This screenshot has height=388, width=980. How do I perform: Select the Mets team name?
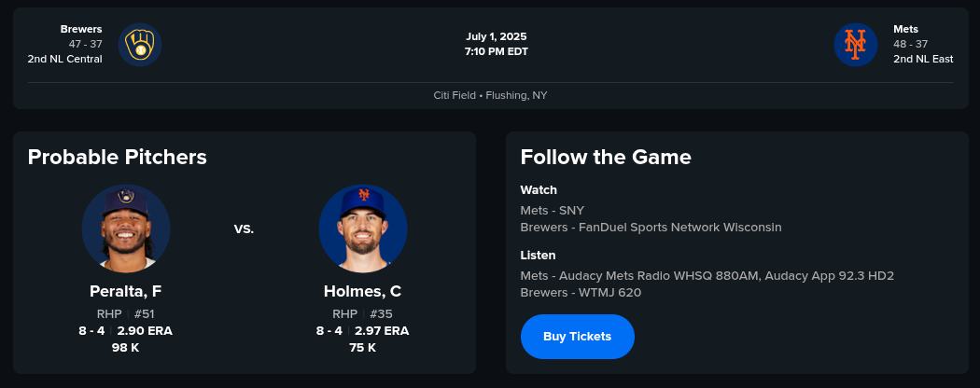905,29
